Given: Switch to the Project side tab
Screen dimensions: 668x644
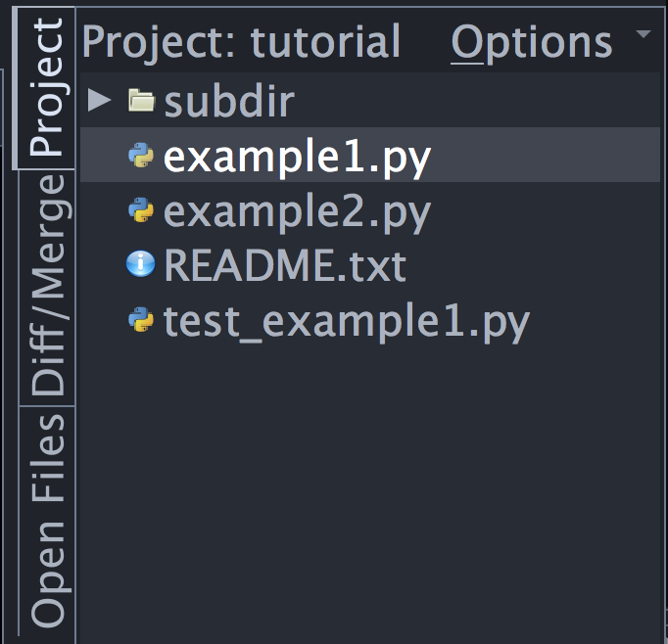Looking at the screenshot, I should (x=45, y=88).
